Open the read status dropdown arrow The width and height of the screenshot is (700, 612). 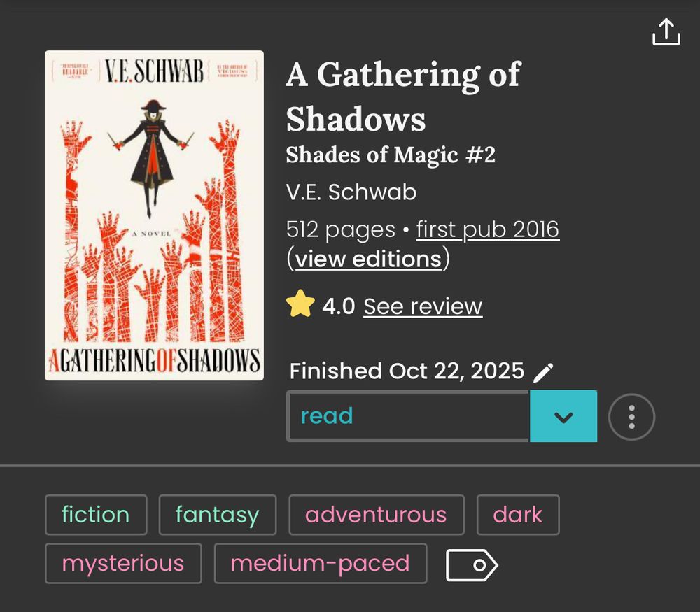(x=563, y=416)
